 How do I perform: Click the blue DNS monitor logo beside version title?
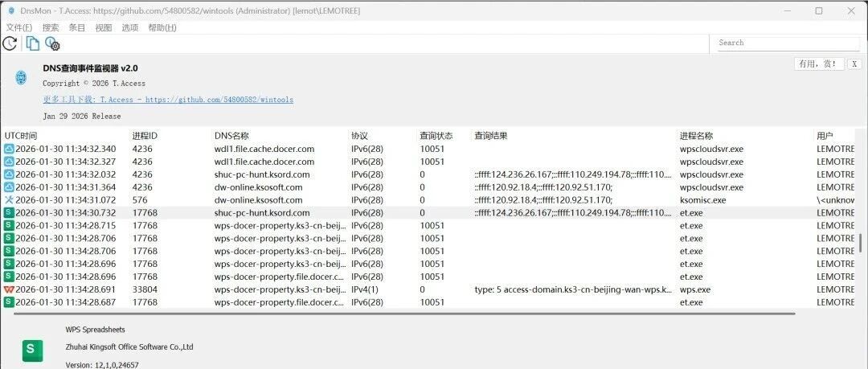point(21,77)
